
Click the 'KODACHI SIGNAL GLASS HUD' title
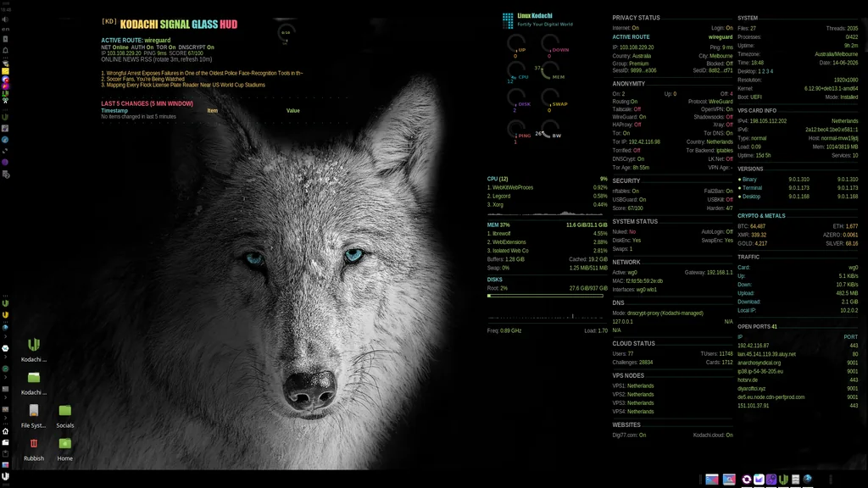pyautogui.click(x=179, y=25)
